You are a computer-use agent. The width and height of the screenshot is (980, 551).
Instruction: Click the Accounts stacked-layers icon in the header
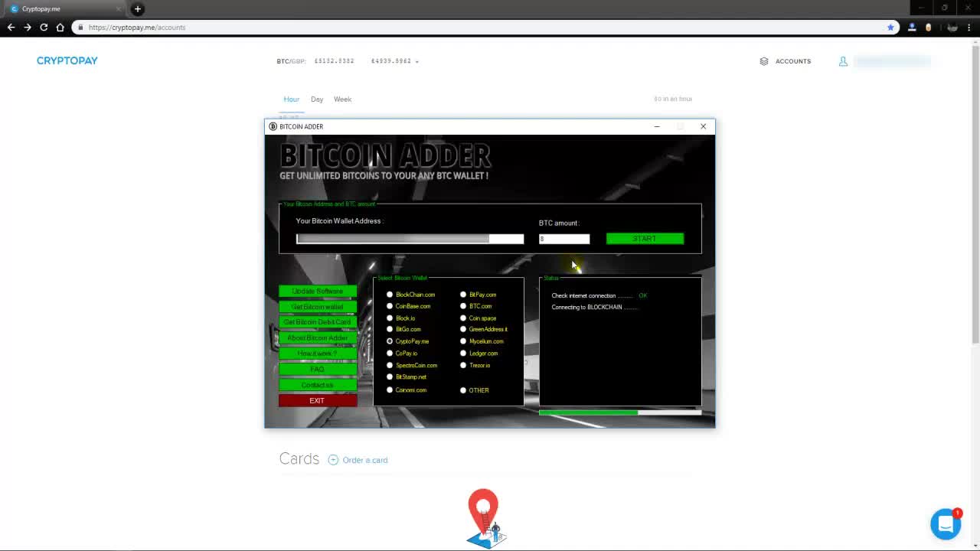click(x=763, y=61)
